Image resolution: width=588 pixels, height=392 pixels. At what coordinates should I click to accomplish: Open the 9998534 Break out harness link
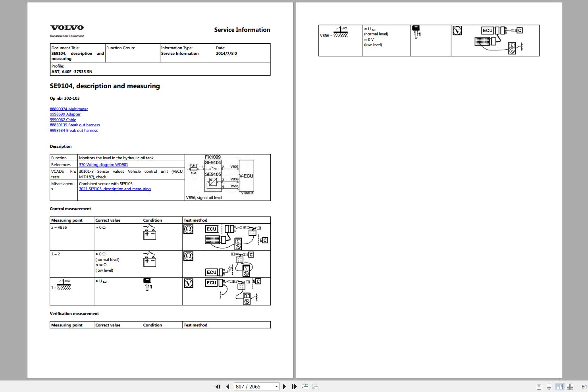(73, 130)
